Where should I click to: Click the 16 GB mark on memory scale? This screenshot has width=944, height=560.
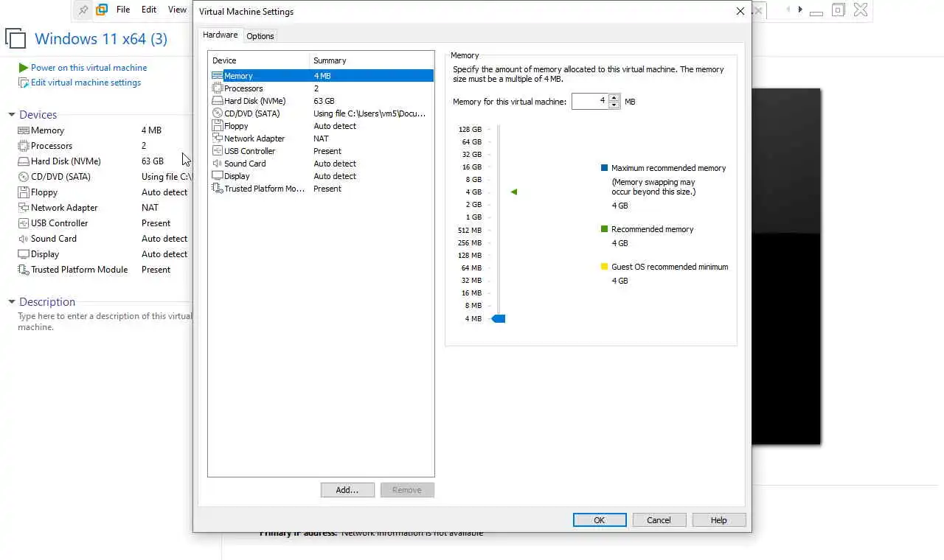pyautogui.click(x=472, y=167)
